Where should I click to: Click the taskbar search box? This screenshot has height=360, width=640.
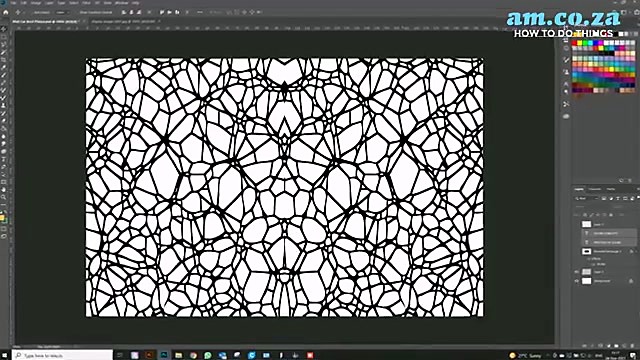pyautogui.click(x=62, y=356)
